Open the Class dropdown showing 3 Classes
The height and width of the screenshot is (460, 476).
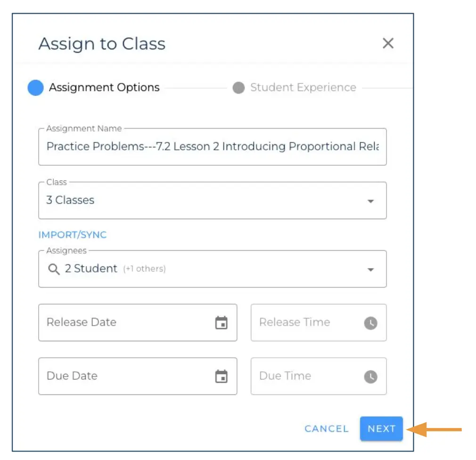click(x=212, y=200)
